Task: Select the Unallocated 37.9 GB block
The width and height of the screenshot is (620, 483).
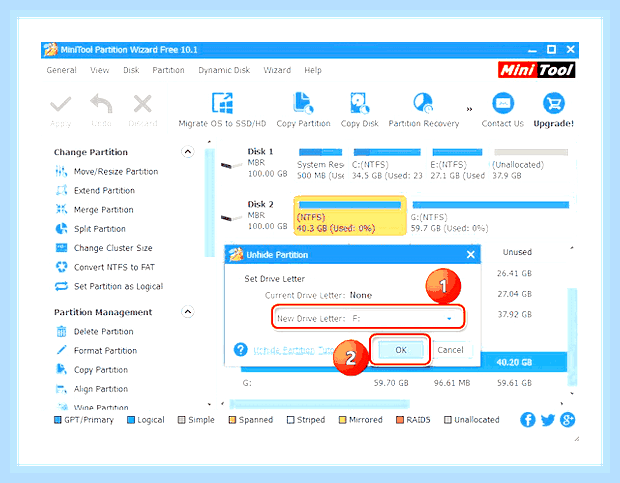Action: pyautogui.click(x=530, y=164)
